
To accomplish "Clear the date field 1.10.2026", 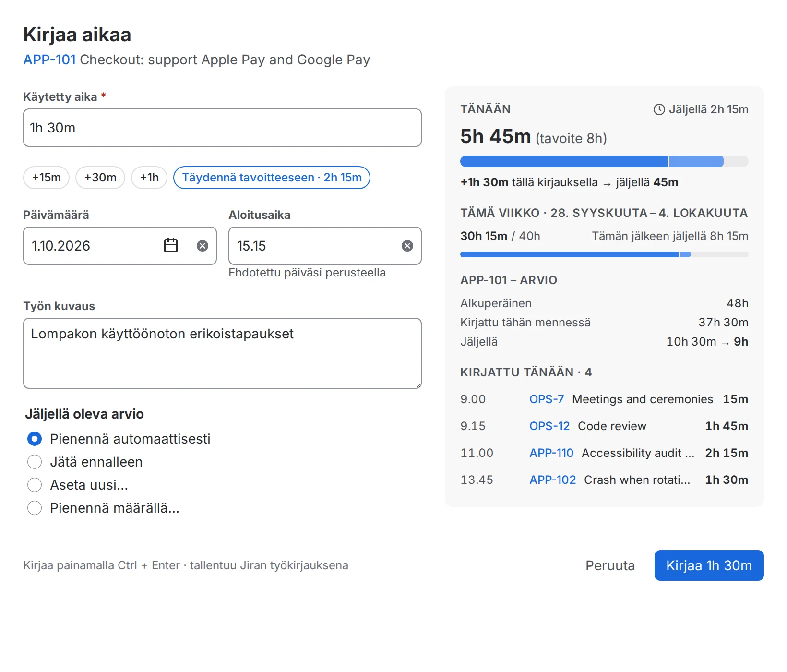I will [x=203, y=246].
